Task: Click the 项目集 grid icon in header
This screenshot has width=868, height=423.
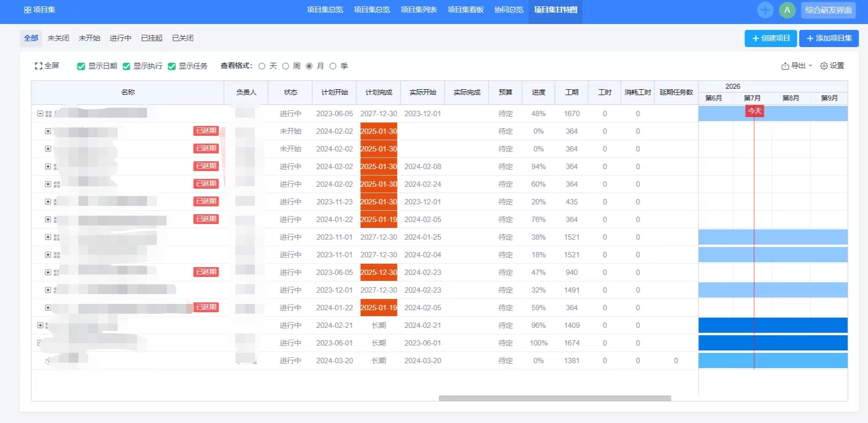Action: pyautogui.click(x=27, y=10)
